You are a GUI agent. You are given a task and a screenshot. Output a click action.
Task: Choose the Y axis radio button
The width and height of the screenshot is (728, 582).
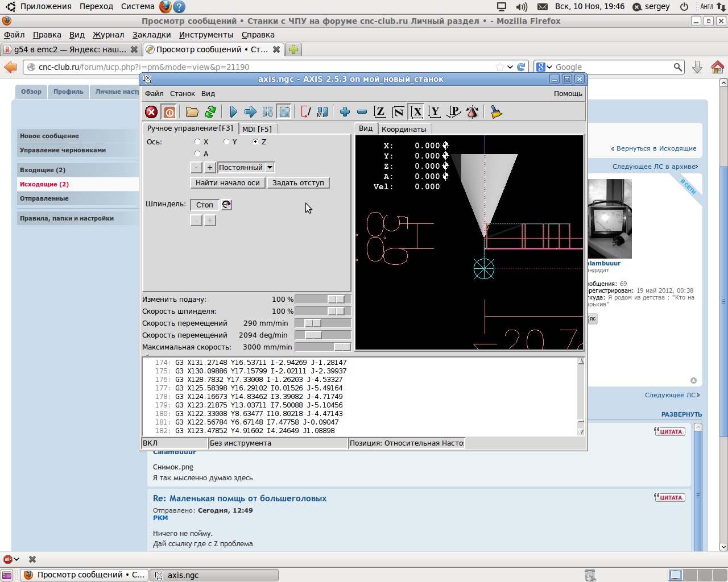point(226,142)
